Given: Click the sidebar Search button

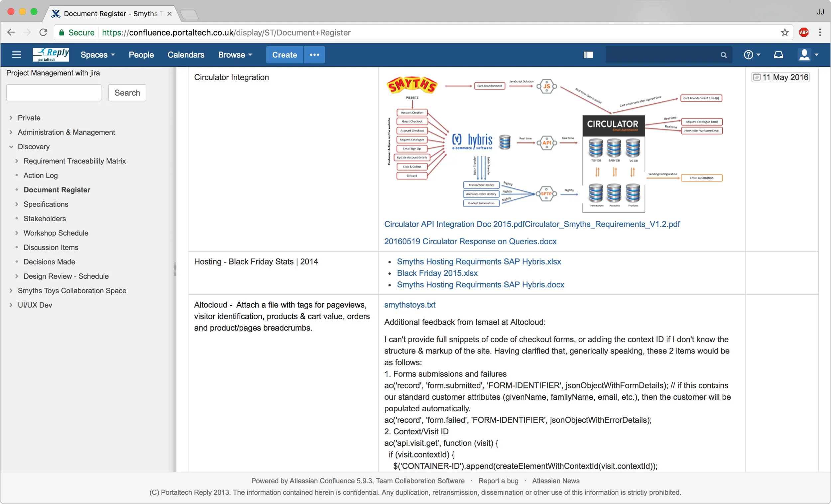Looking at the screenshot, I should pos(127,93).
